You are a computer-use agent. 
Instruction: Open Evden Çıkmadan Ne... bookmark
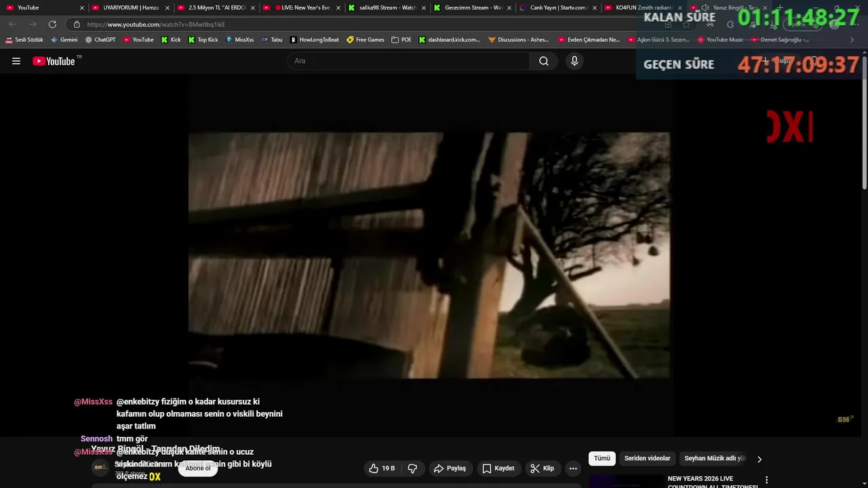[x=589, y=40]
